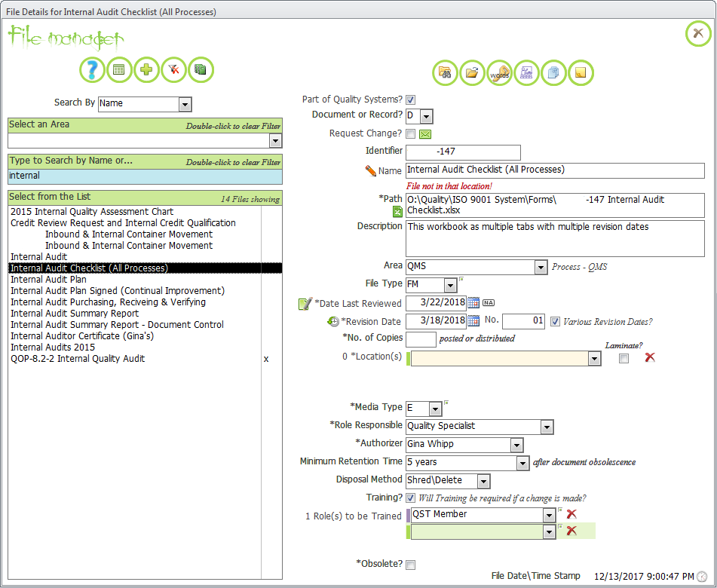Click the purple chart presentation icon
Screen dimensions: 717x588
(x=526, y=72)
